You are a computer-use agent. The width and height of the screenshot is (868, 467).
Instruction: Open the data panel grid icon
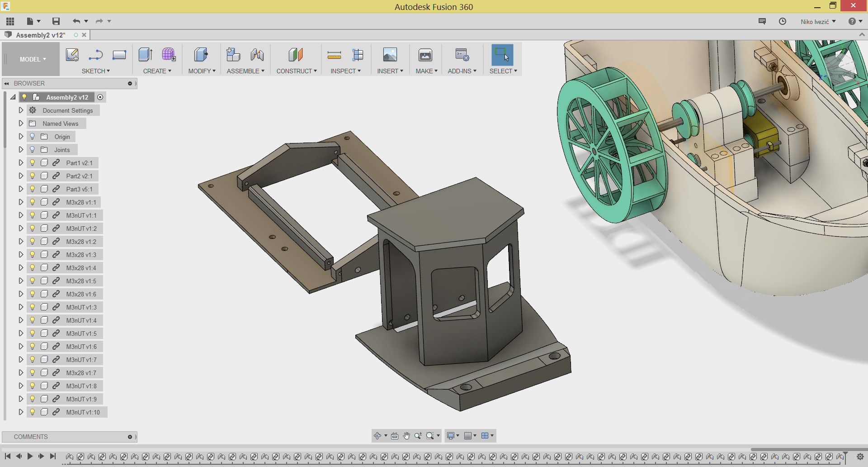10,21
